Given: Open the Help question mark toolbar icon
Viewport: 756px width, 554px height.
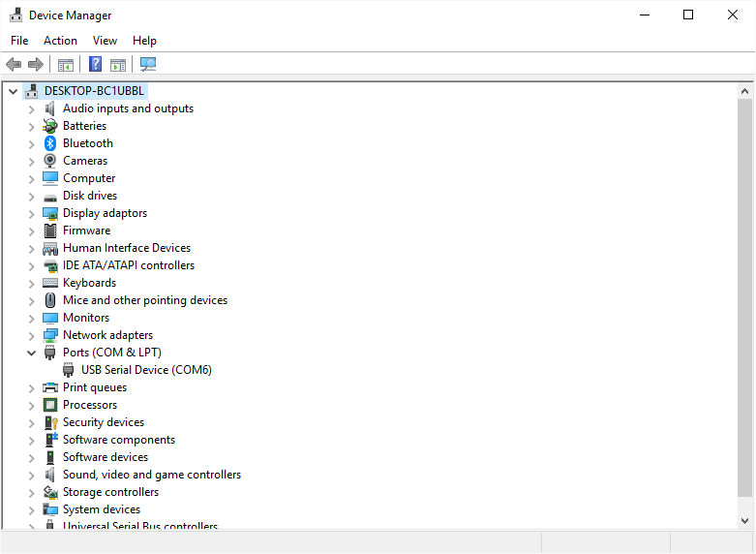Looking at the screenshot, I should (96, 64).
